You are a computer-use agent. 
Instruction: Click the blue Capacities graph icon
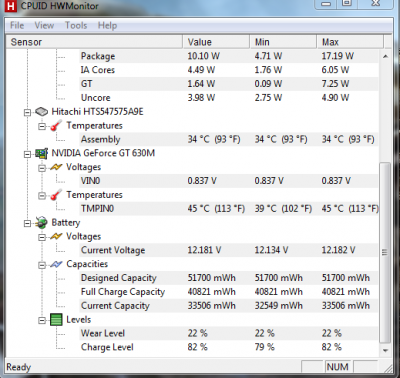(56, 264)
